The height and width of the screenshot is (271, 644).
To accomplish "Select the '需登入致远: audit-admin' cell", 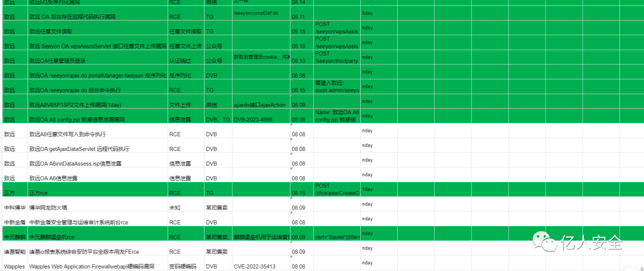I will click(337, 87).
